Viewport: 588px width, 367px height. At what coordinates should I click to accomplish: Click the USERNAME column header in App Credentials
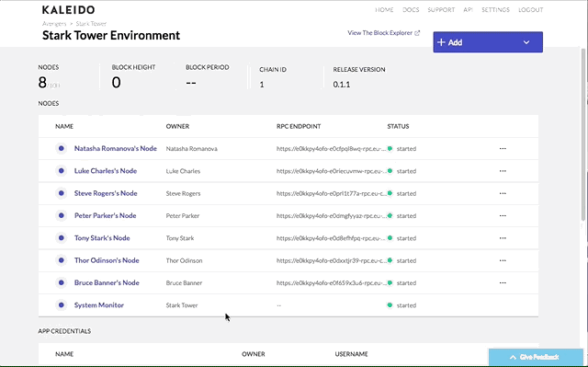(x=351, y=354)
